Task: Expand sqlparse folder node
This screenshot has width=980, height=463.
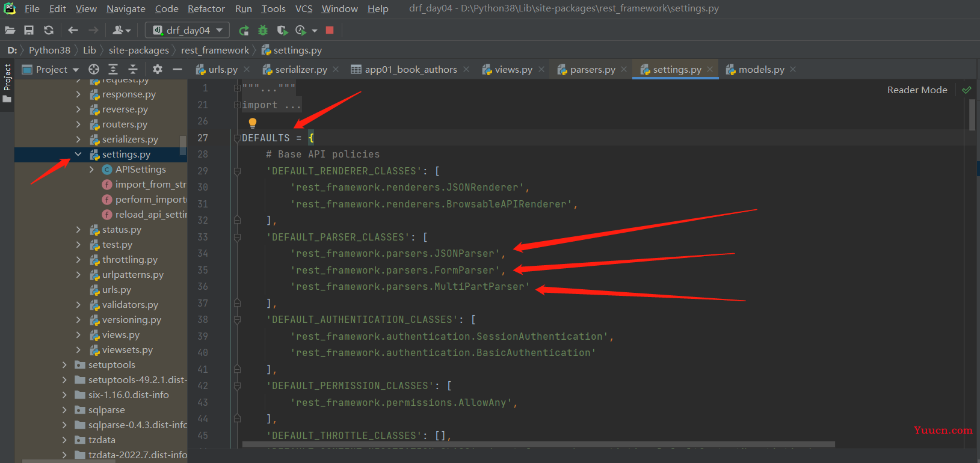Action: [x=64, y=410]
